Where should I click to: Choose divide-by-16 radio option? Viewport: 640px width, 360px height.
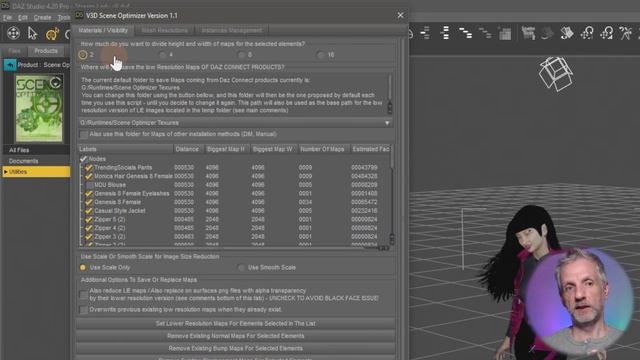[x=321, y=55]
